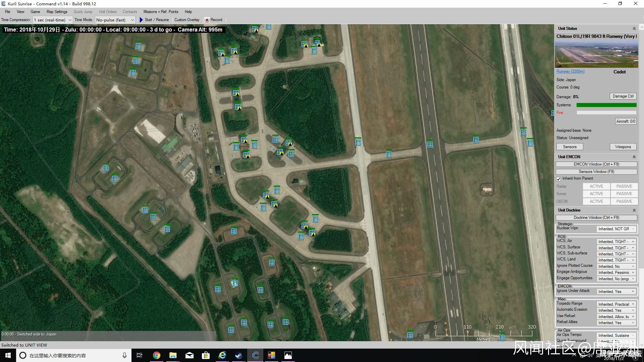Viewport: 644px width, 362px height.
Task: Open the Map Settings menu
Action: pyautogui.click(x=57, y=12)
